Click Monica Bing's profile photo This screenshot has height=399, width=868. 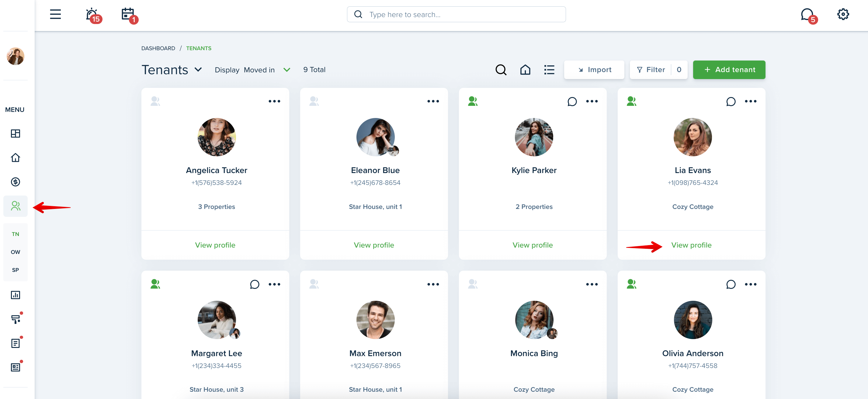point(534,320)
